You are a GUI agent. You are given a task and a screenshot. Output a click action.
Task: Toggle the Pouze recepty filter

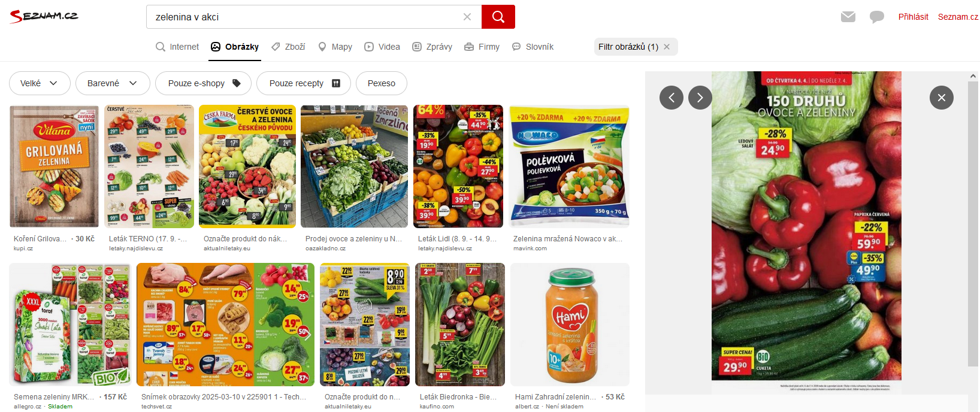(304, 83)
